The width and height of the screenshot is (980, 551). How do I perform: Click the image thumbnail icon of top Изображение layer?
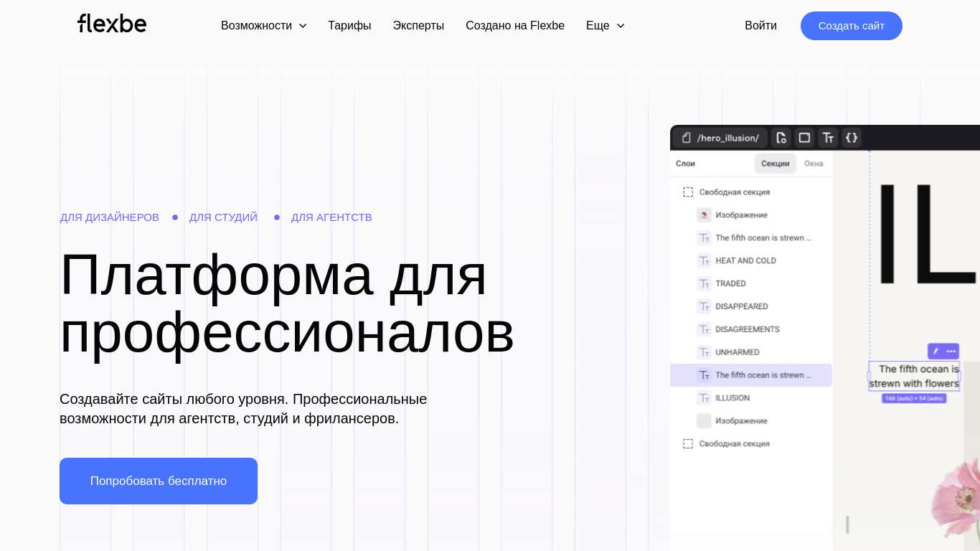coord(704,215)
